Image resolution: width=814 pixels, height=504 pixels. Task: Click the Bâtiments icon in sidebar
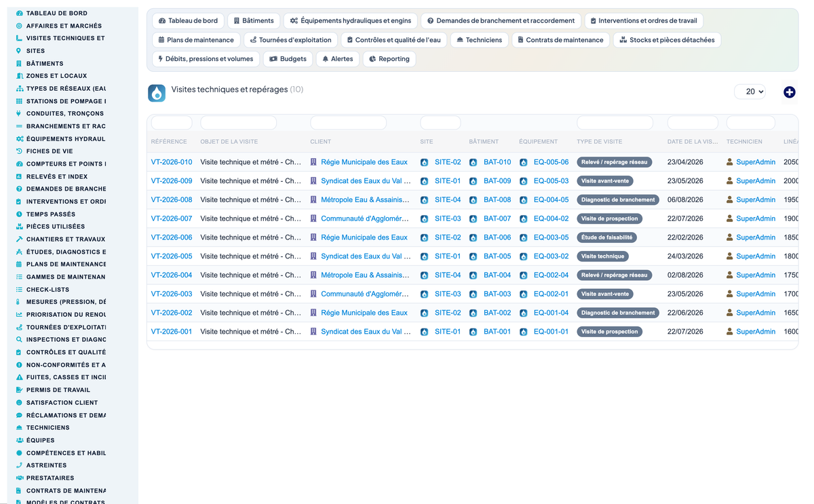[19, 63]
